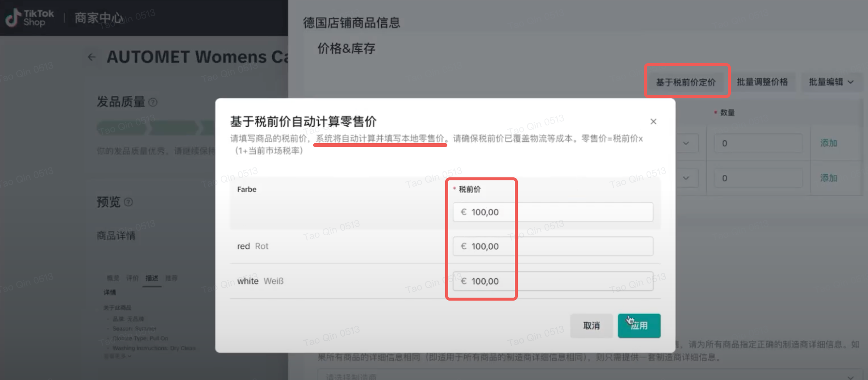The height and width of the screenshot is (380, 868).
Task: Click the help icon next to 预览
Action: (128, 202)
